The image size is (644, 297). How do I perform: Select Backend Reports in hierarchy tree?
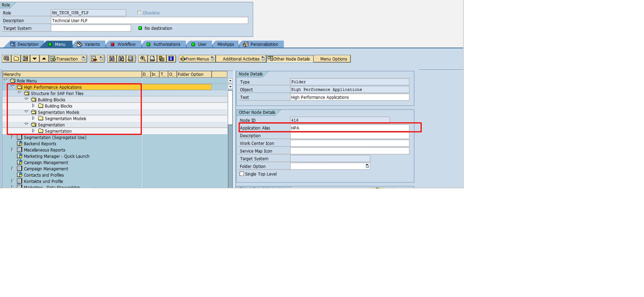click(40, 144)
